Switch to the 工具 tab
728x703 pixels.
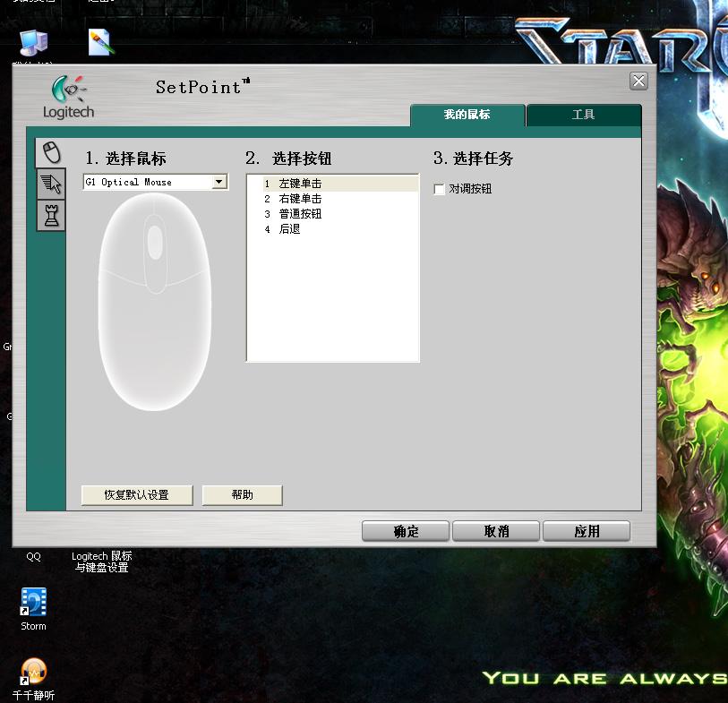[584, 116]
